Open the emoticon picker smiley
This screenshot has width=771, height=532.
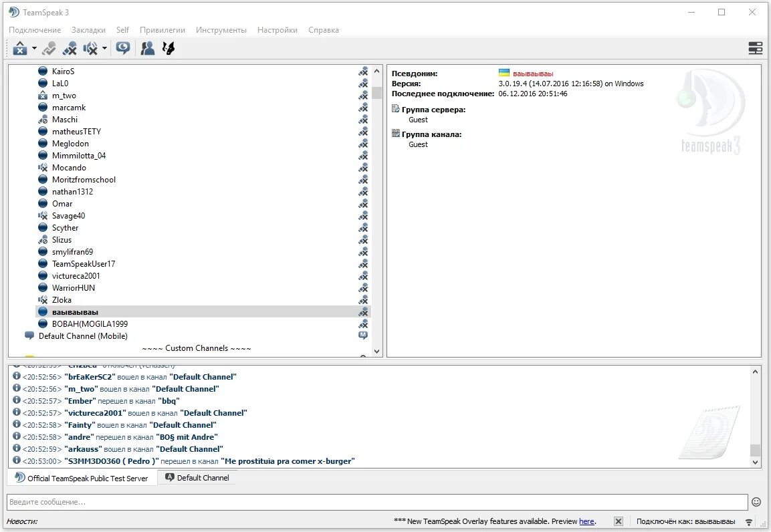[756, 502]
